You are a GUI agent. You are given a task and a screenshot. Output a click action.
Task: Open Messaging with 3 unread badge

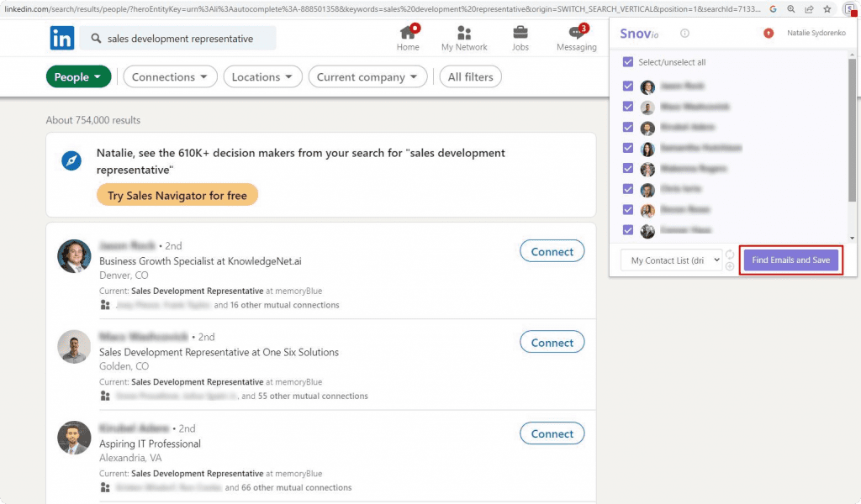point(577,33)
